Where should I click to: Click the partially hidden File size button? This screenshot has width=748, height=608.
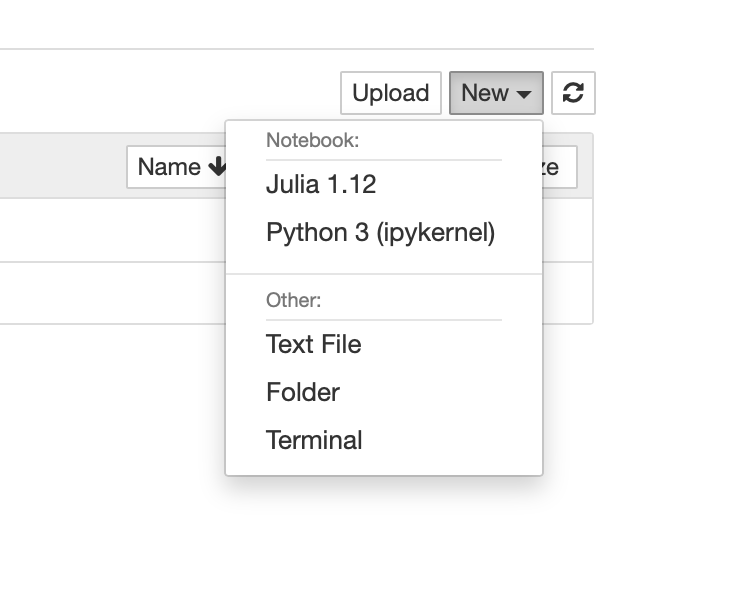pos(559,167)
